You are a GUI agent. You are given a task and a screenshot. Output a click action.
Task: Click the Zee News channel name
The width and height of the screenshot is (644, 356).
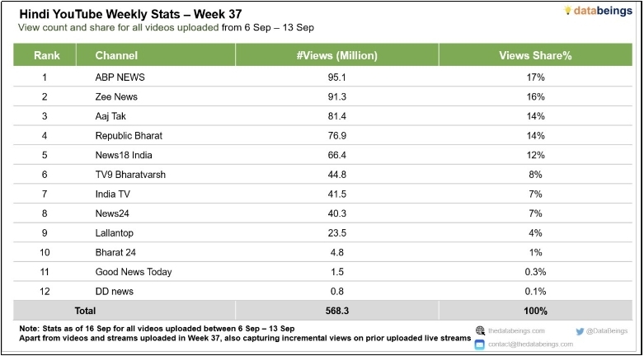point(115,96)
